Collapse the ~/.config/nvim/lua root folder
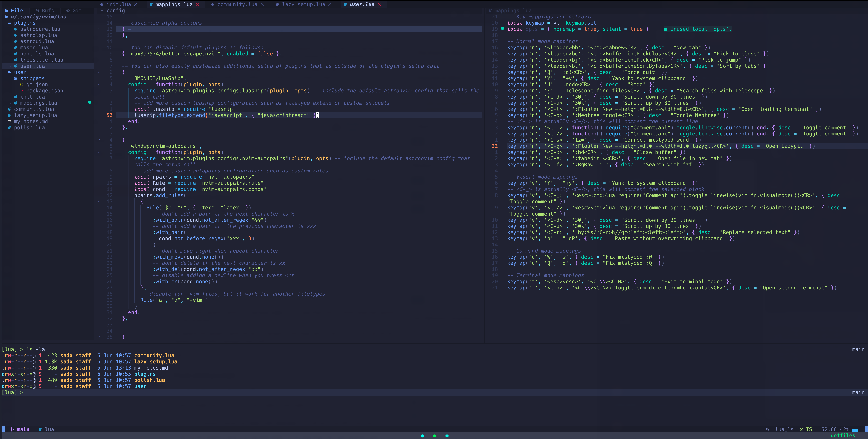 pyautogui.click(x=35, y=17)
